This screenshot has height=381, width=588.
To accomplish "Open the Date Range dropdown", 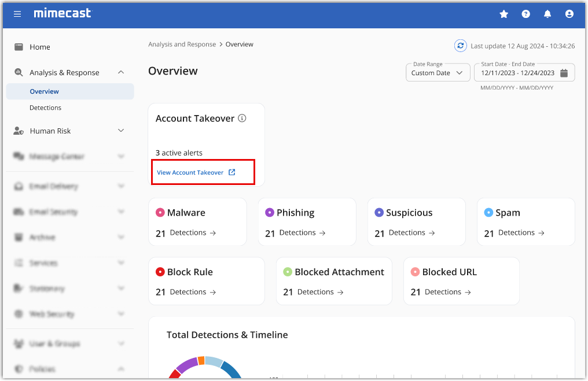I will tap(438, 73).
